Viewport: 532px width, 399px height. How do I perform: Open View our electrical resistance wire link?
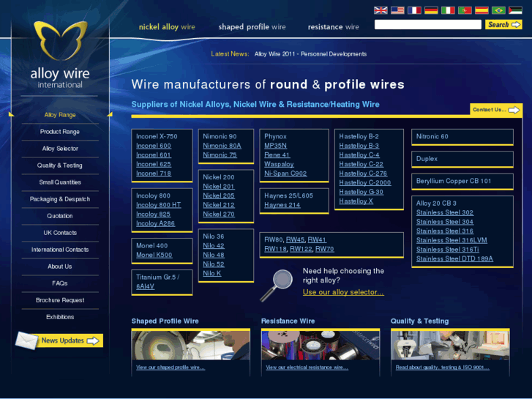point(307,368)
